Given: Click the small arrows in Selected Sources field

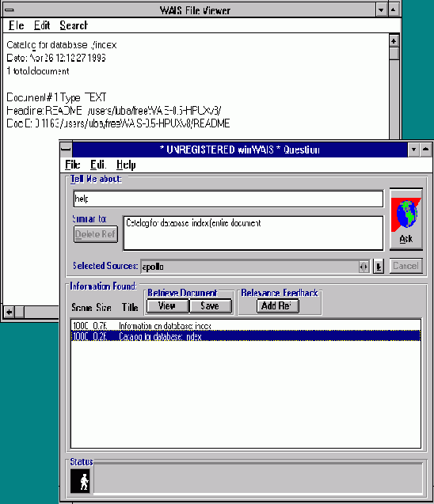Looking at the screenshot, I should click(364, 267).
